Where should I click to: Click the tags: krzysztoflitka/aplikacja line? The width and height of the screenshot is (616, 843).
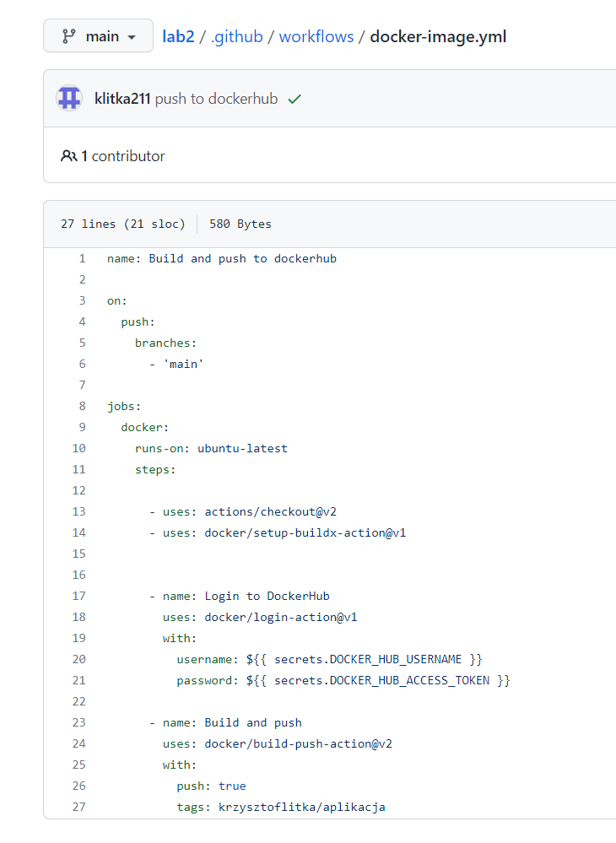coord(281,807)
